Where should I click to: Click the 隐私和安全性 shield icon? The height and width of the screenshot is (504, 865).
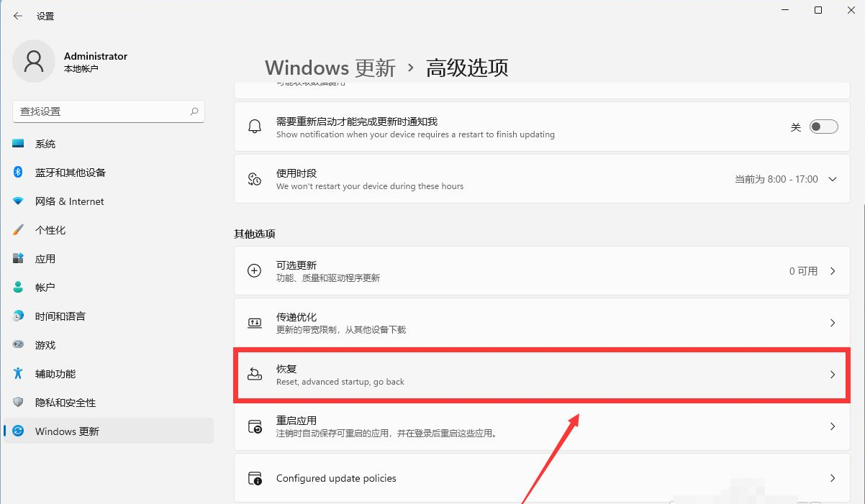pos(19,403)
